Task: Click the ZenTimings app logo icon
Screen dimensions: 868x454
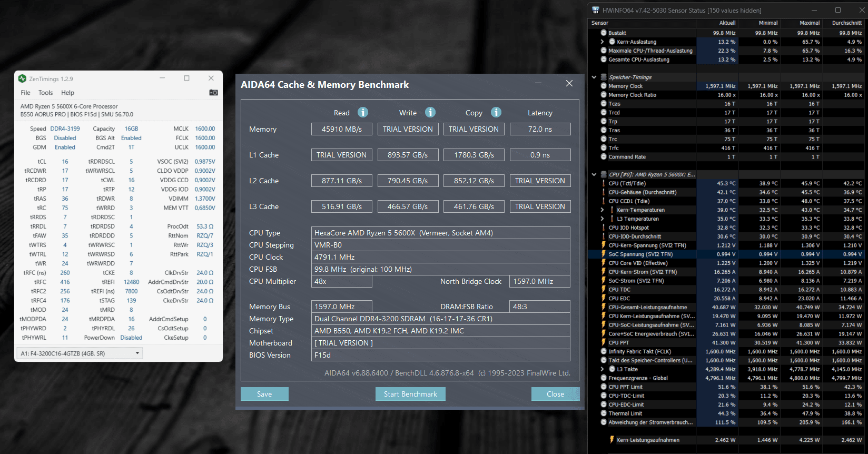Action: (22, 78)
